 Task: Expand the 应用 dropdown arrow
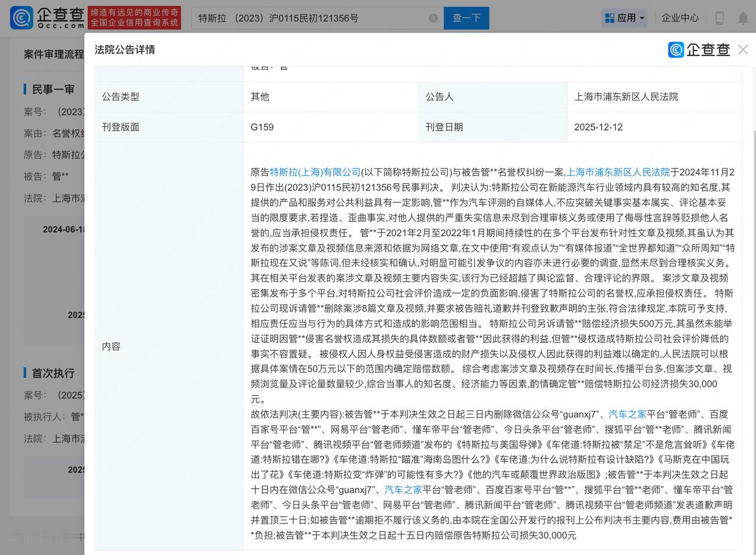pyautogui.click(x=642, y=18)
